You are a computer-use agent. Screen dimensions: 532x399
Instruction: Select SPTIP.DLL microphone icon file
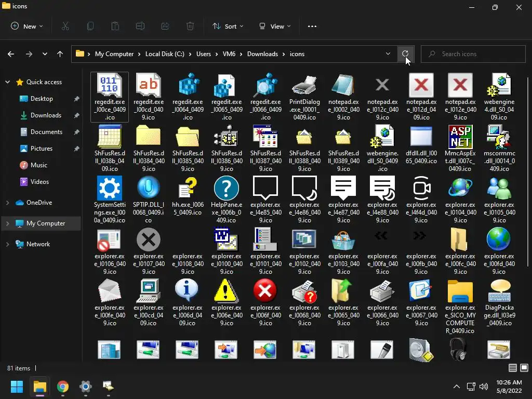(x=148, y=199)
